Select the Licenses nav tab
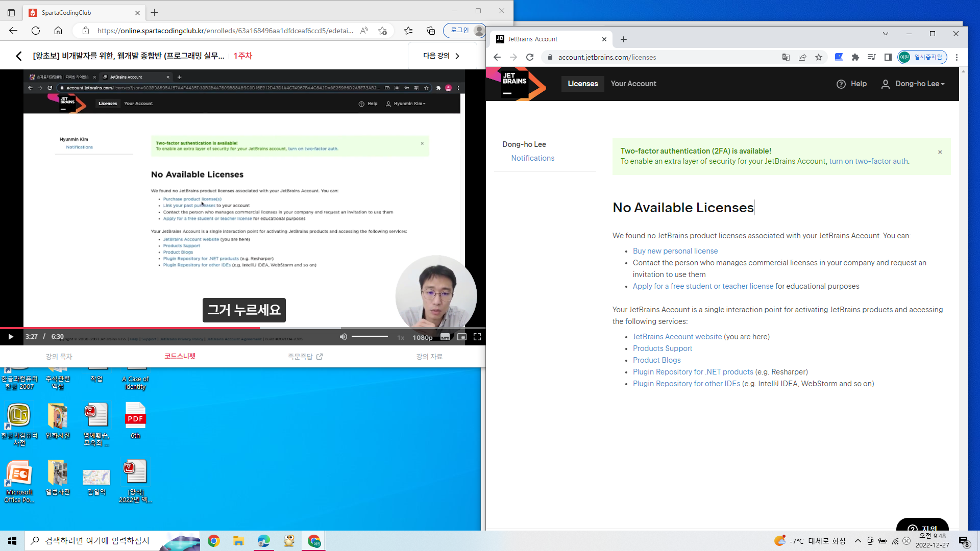The height and width of the screenshot is (551, 980). click(x=583, y=84)
